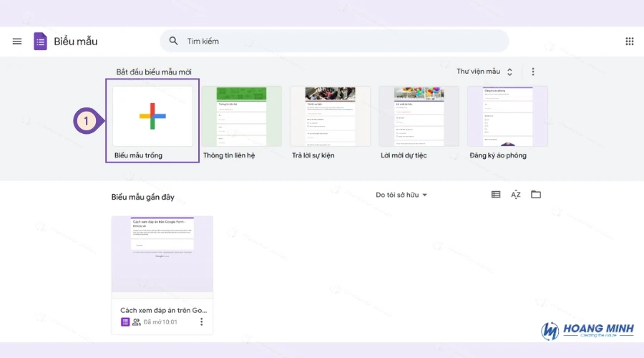Open the main hamburger menu
Image resolution: width=644 pixels, height=358 pixels.
coord(17,41)
